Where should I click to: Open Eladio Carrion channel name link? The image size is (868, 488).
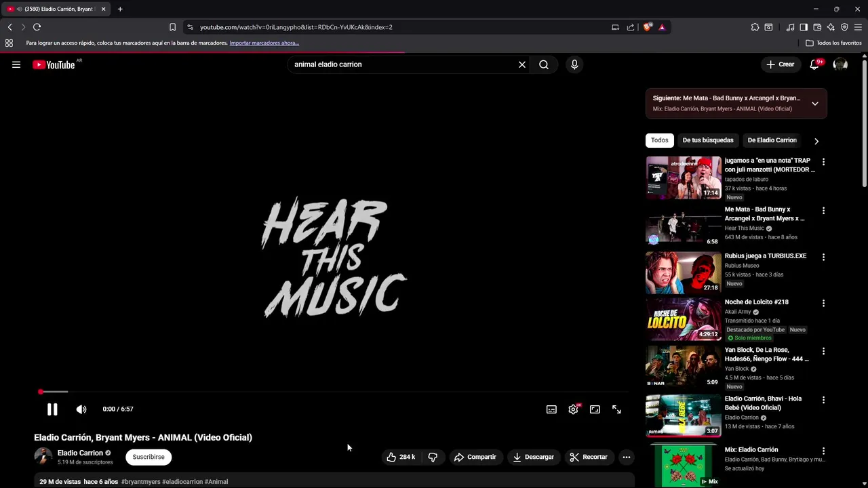(80, 453)
